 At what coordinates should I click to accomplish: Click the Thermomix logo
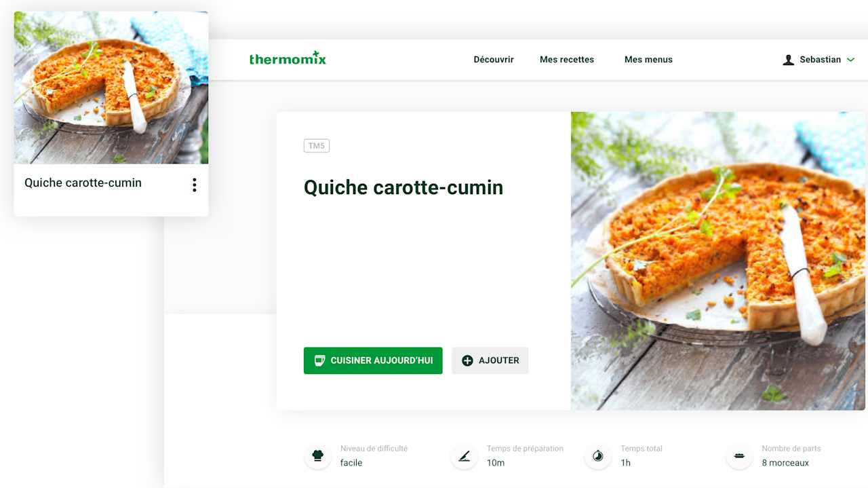click(x=288, y=59)
